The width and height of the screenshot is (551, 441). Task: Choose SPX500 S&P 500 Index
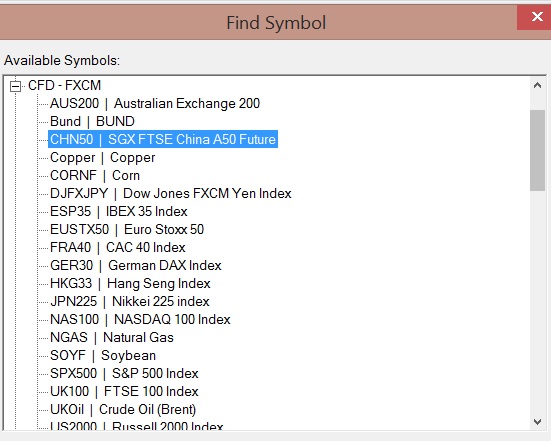tap(124, 373)
